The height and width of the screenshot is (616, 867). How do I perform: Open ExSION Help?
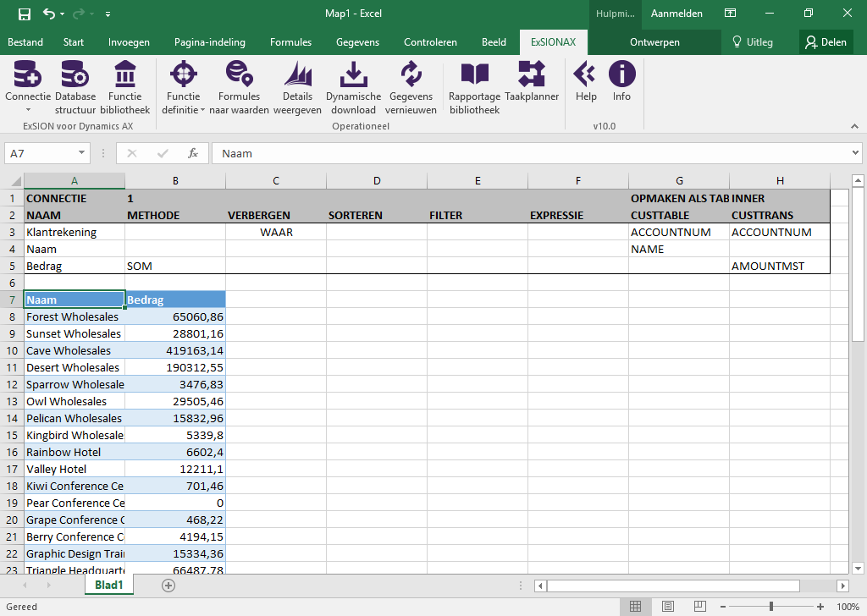tap(586, 82)
